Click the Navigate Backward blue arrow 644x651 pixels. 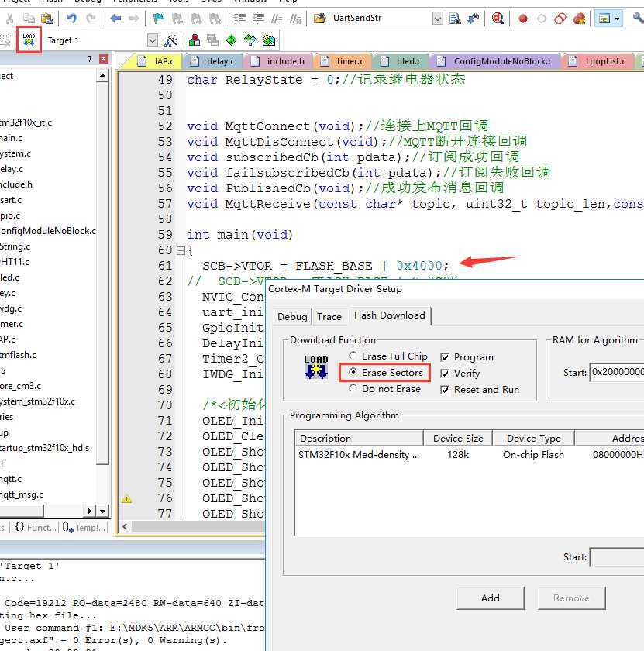coord(115,19)
